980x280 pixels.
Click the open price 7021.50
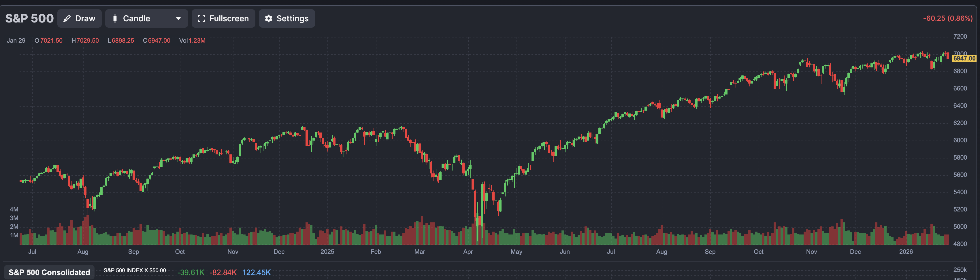pyautogui.click(x=51, y=40)
